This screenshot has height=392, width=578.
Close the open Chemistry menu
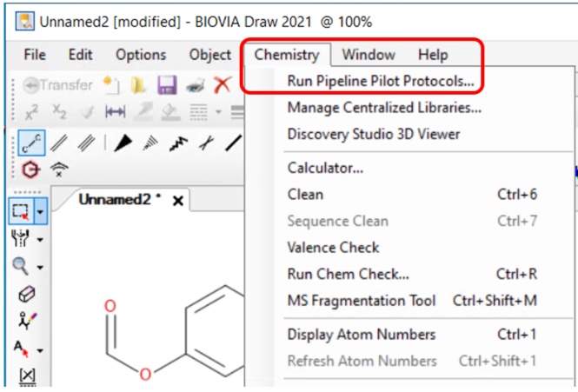[x=287, y=55]
